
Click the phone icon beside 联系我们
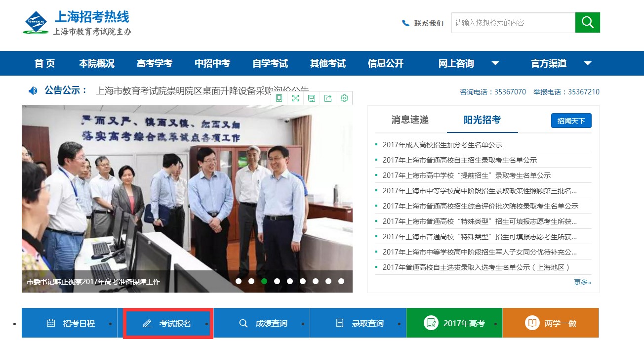406,23
